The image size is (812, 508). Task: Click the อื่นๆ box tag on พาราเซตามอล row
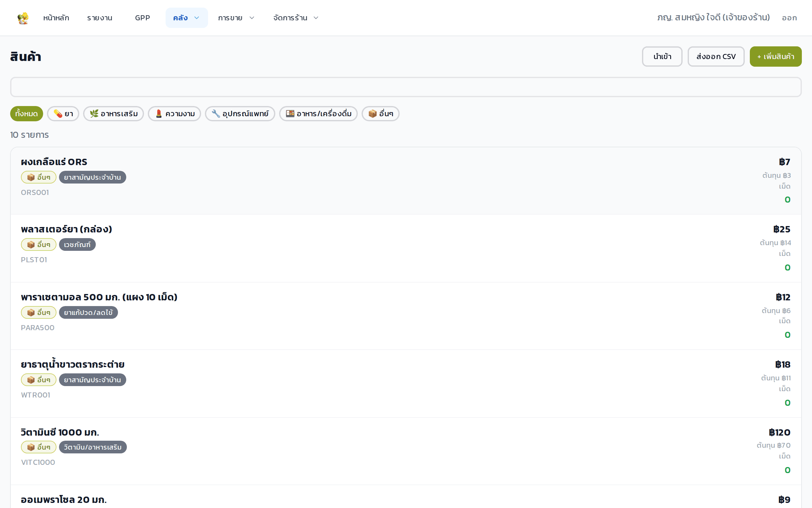pyautogui.click(x=39, y=312)
